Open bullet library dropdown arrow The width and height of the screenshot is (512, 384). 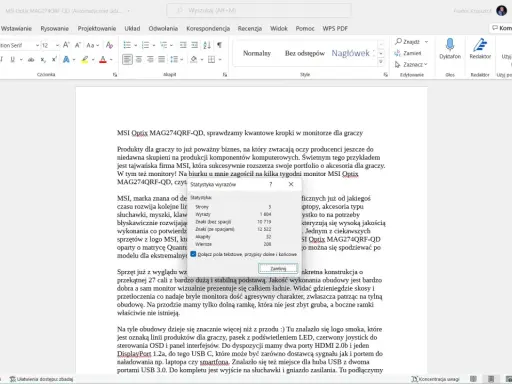pos(136,45)
